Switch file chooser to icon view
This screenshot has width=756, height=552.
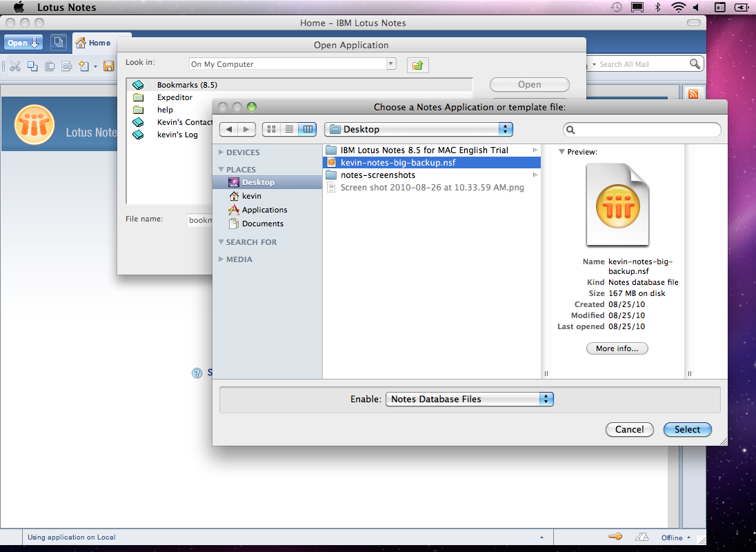[272, 129]
